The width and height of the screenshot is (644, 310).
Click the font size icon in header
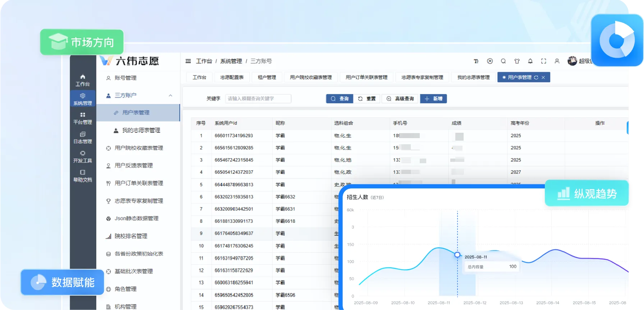click(x=476, y=61)
